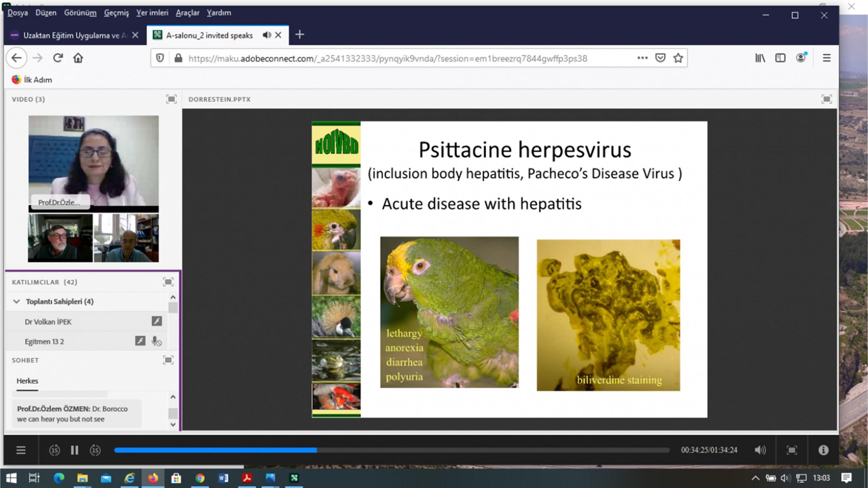Maximize the Katılımcılar attendees pod
This screenshot has height=488, width=868.
pos(168,282)
